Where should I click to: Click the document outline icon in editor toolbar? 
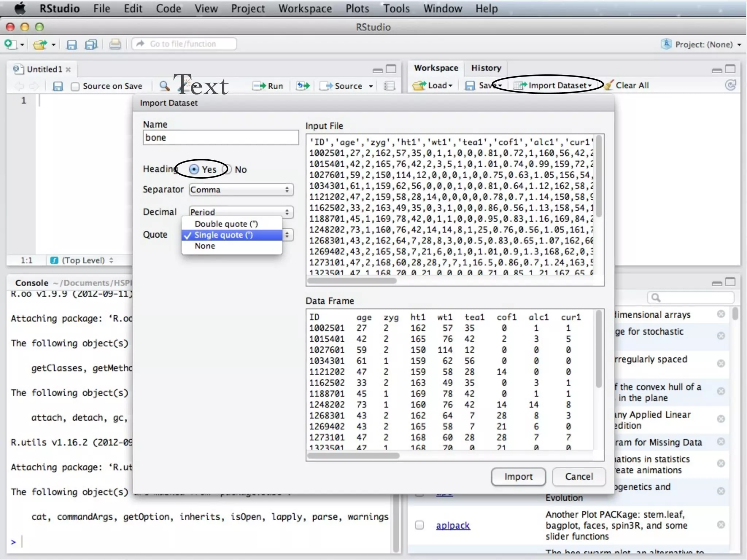coord(389,86)
